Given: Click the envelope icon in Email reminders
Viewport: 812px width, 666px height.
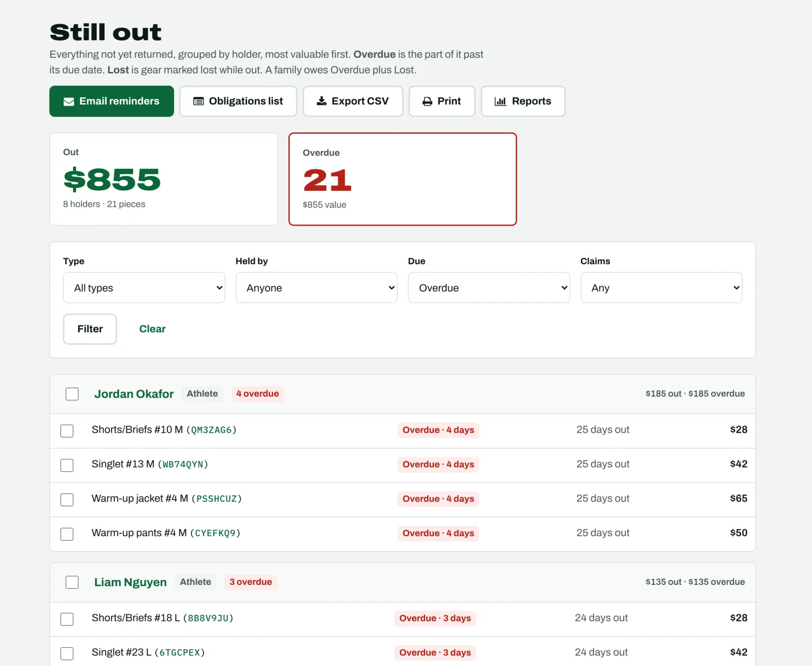Looking at the screenshot, I should click(69, 101).
